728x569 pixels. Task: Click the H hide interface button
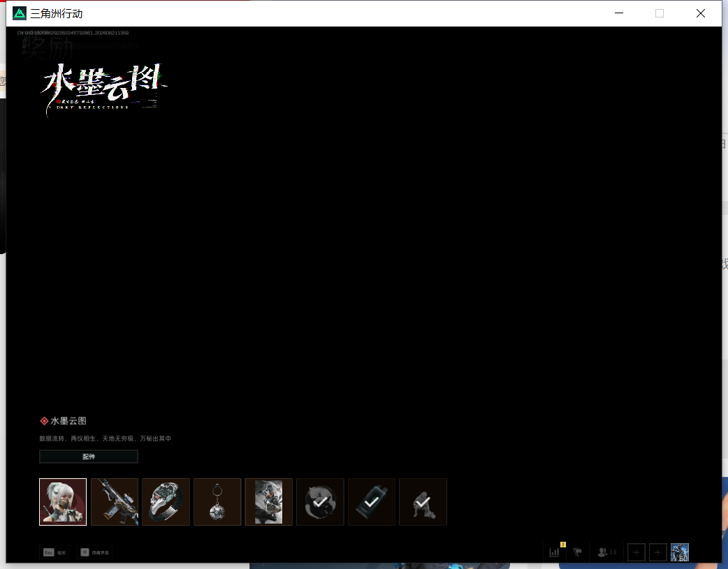tap(95, 552)
